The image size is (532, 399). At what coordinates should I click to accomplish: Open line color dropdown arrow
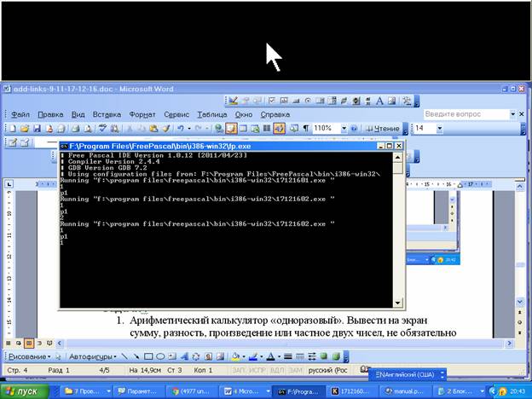pos(261,356)
